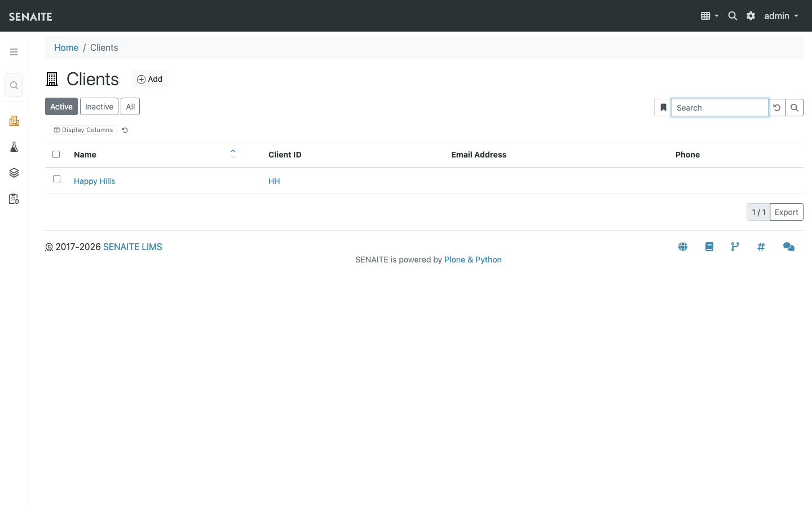Click the Add client button
This screenshot has width=812, height=508.
149,79
